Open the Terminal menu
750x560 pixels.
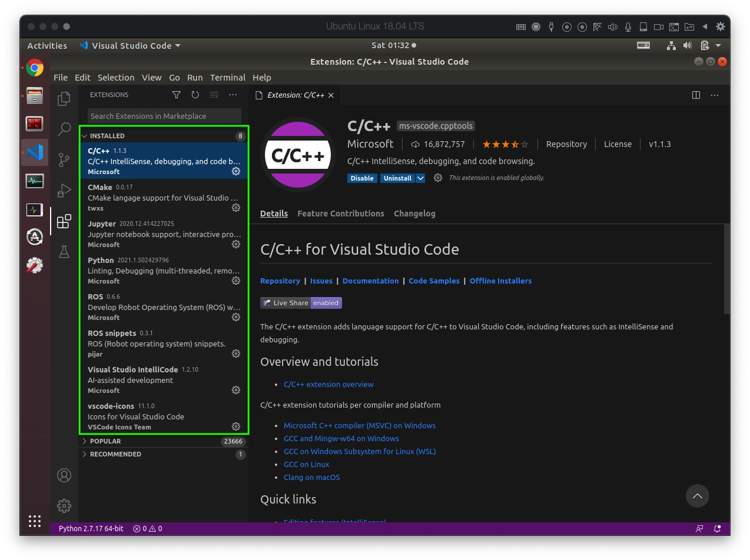228,78
